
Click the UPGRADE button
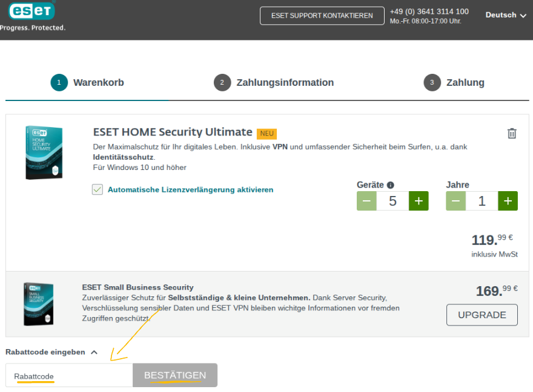[482, 315]
